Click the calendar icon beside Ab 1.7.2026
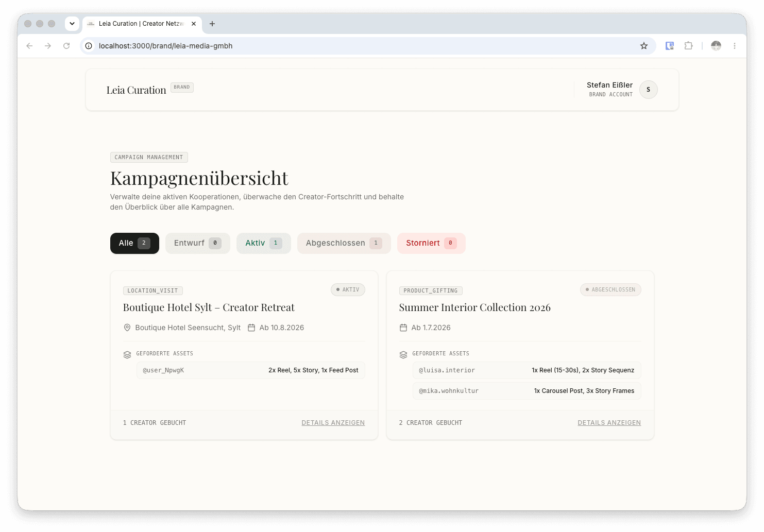764x532 pixels. 403,328
